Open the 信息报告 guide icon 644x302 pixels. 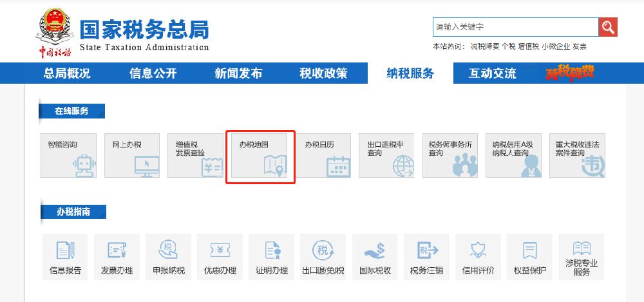pos(65,257)
